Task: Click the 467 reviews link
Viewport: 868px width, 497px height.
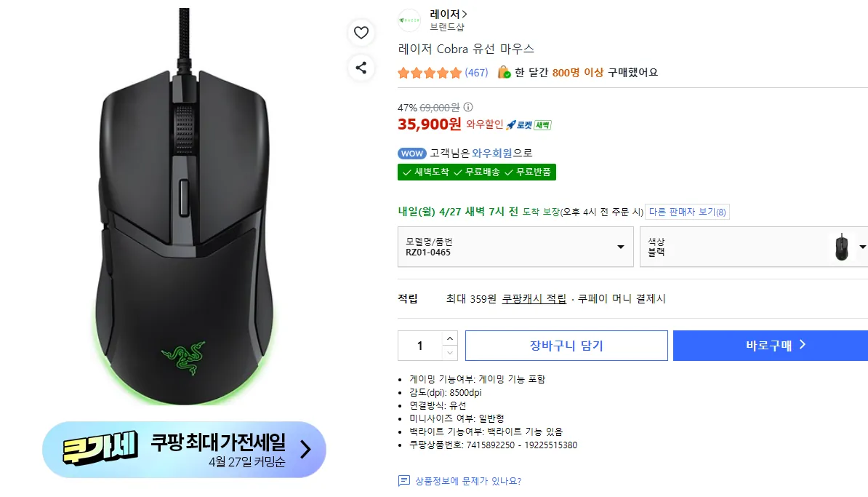Action: click(478, 73)
